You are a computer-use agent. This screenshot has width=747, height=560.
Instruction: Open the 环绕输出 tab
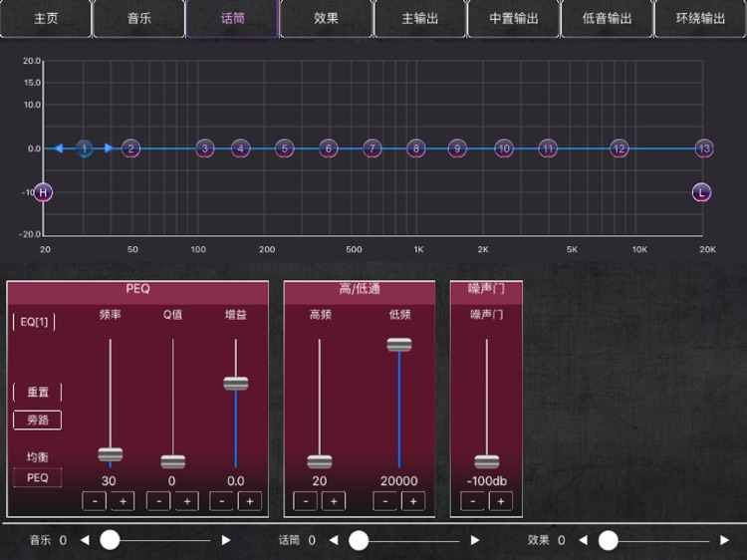701,19
